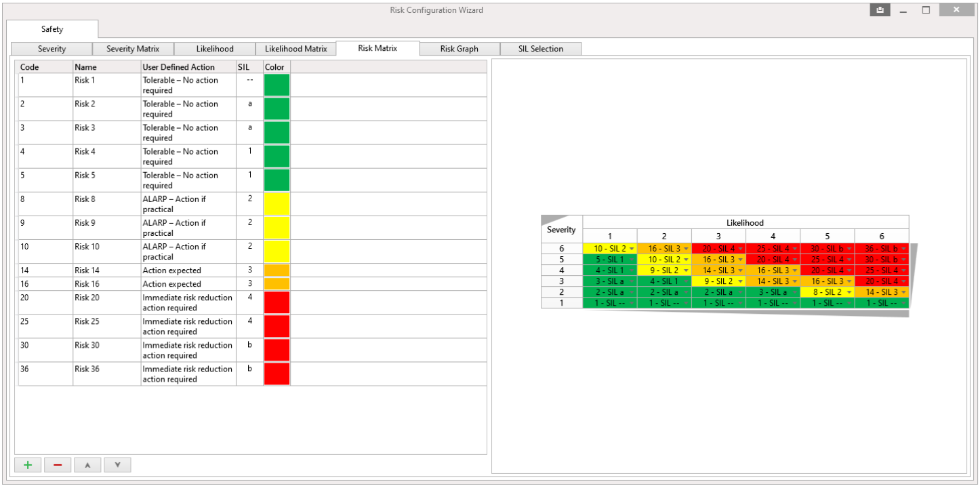Remove the selected risk with the minus button
The height and width of the screenshot is (486, 980).
pyautogui.click(x=58, y=465)
